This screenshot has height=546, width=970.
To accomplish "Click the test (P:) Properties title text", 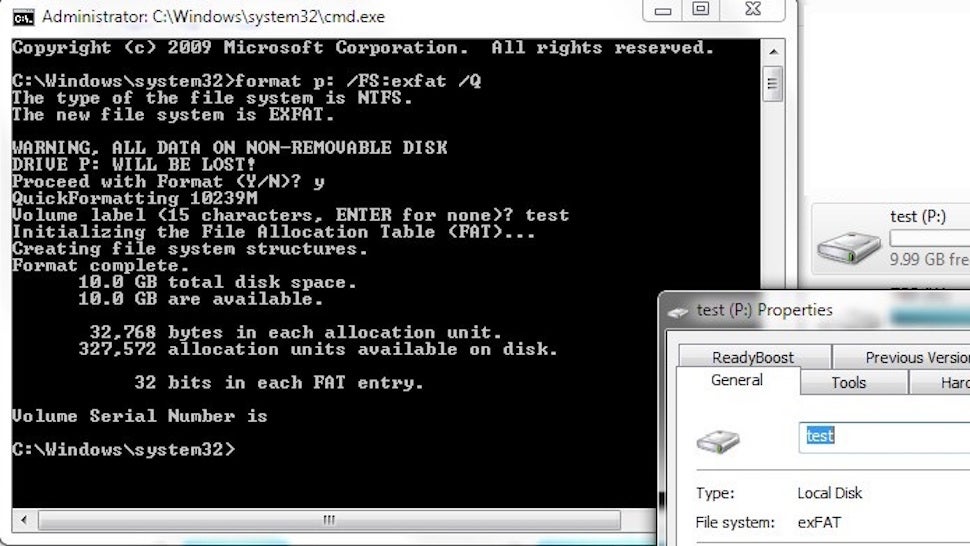I will click(x=765, y=310).
